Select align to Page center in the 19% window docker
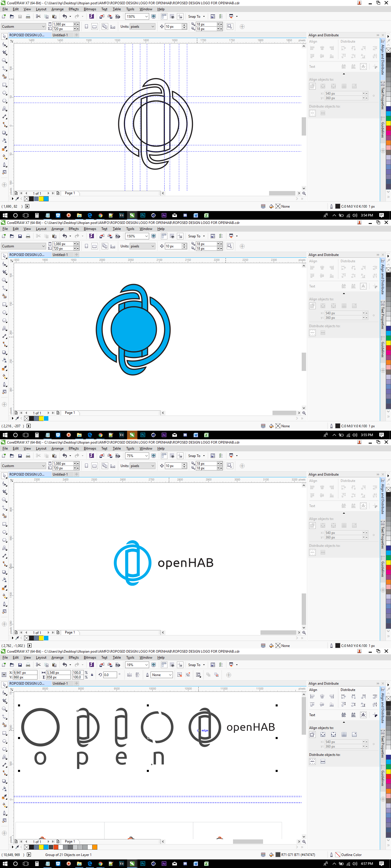This screenshot has width=391, height=868. (x=333, y=734)
